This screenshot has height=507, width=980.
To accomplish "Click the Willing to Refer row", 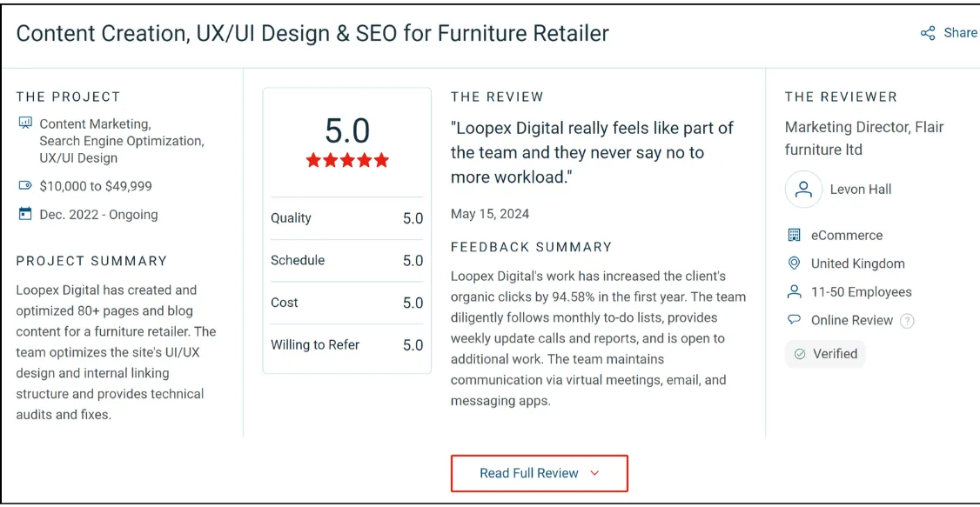I will (x=347, y=344).
